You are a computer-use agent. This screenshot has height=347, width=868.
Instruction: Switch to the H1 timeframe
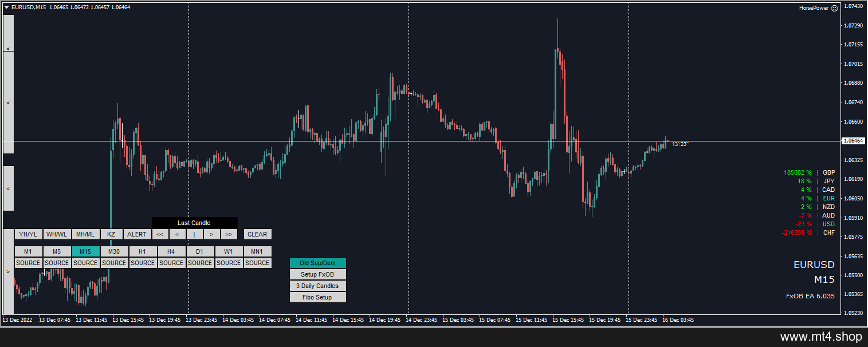pyautogui.click(x=143, y=251)
